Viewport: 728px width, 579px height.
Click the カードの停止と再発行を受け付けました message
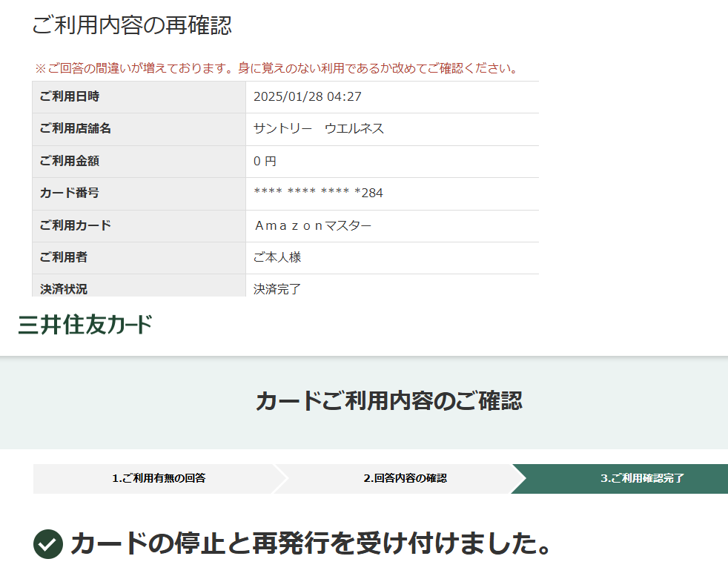click(x=311, y=544)
